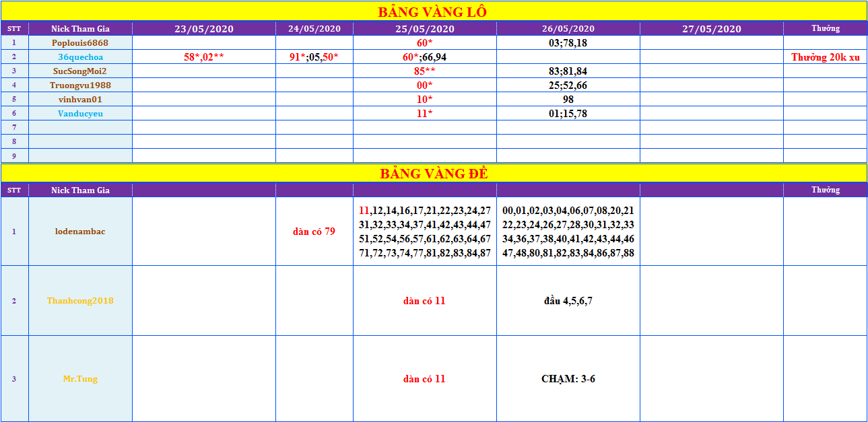Click the cell 00*

point(425,85)
